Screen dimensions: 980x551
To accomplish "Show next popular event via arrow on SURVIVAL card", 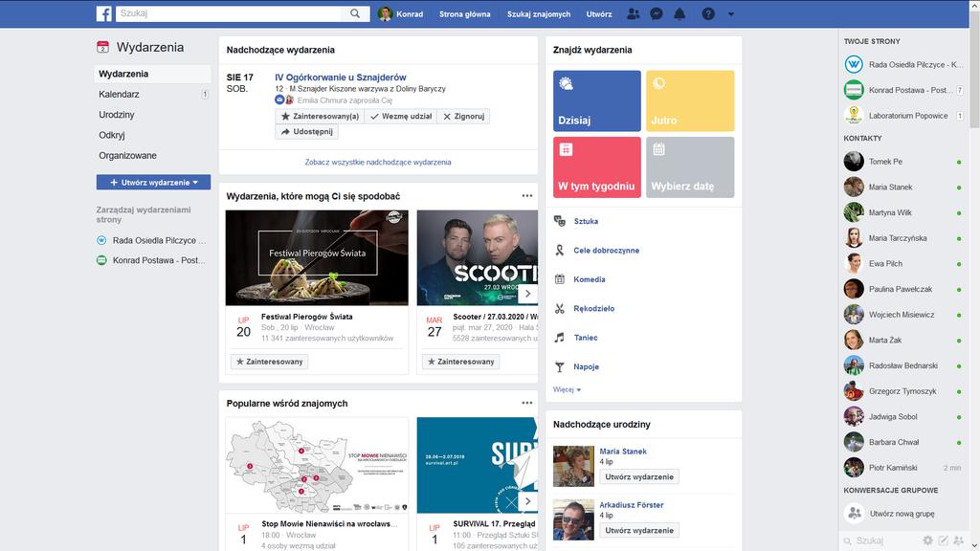I will point(528,501).
